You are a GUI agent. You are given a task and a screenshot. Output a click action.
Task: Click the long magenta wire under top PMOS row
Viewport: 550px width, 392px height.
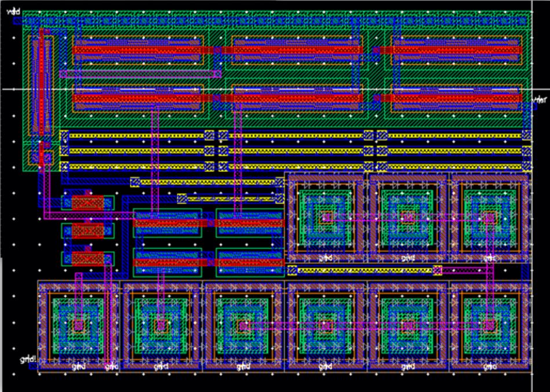click(x=140, y=74)
